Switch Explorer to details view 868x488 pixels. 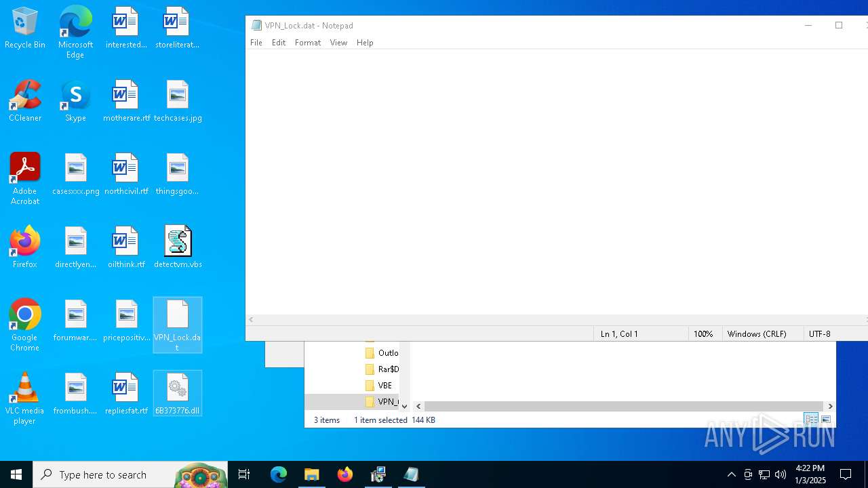(812, 420)
